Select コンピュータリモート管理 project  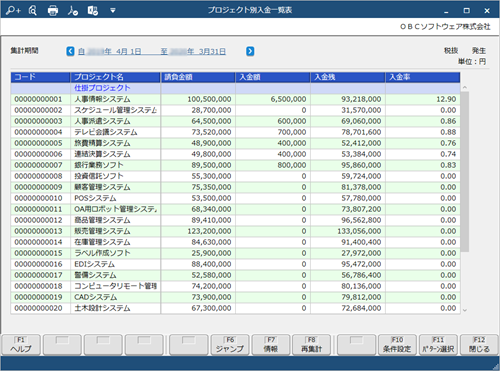(x=115, y=286)
